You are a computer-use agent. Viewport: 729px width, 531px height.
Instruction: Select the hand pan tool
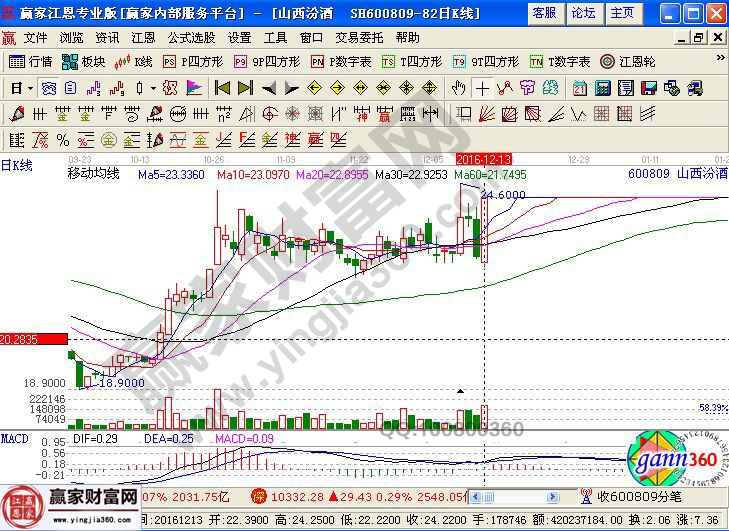(x=459, y=87)
